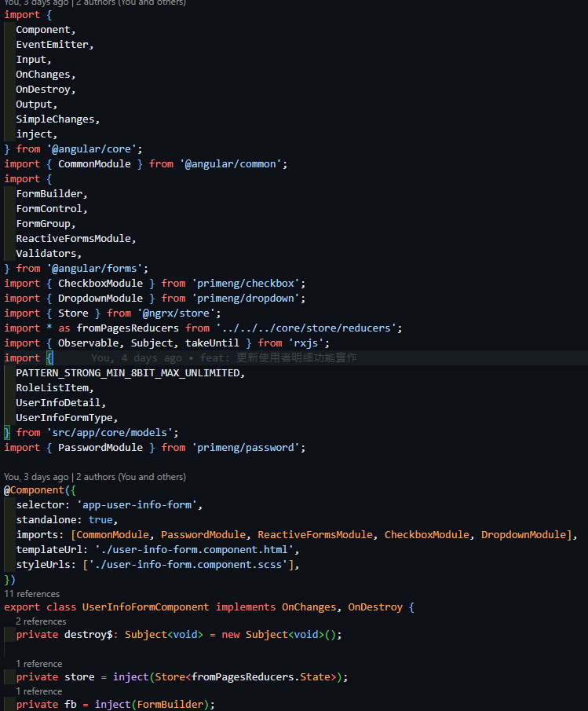
Task: Open authors lens above the @Component decorator
Action: [x=95, y=477]
